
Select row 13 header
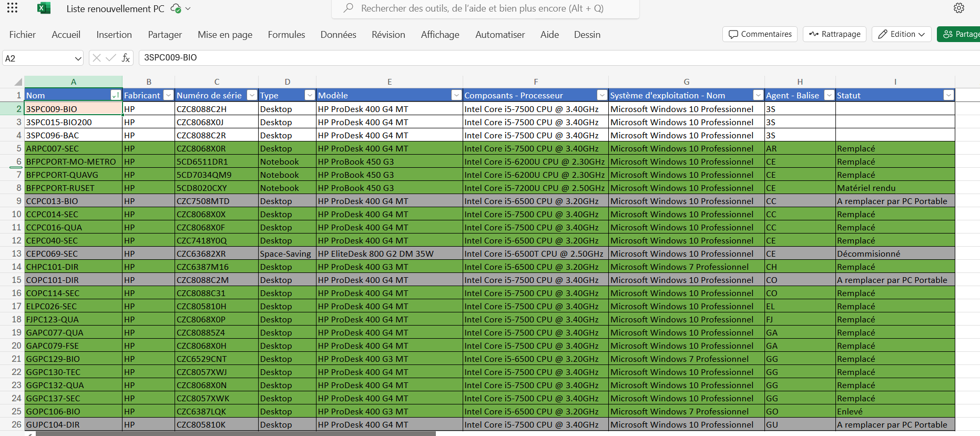[x=12, y=254]
